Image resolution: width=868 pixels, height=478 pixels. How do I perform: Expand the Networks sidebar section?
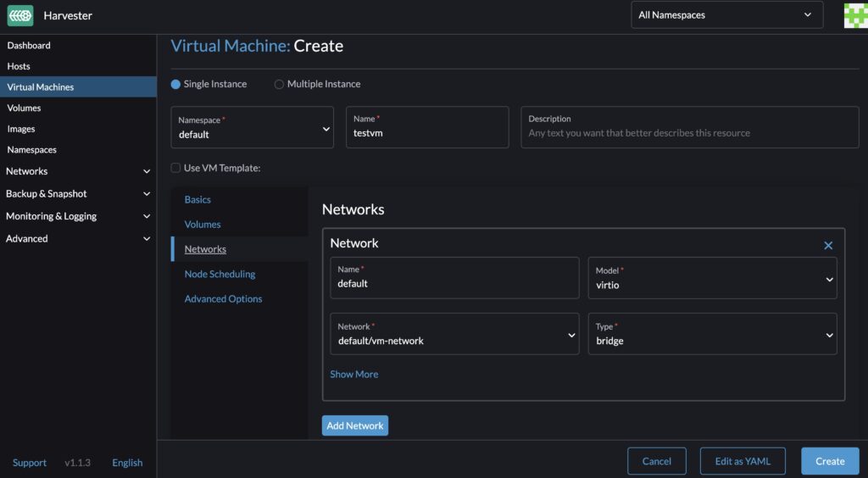point(78,171)
